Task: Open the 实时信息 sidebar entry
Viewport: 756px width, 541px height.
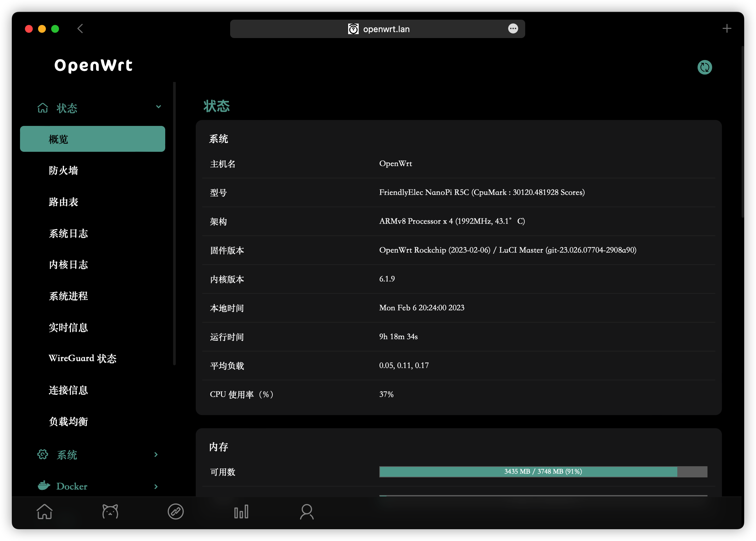Action: pyautogui.click(x=68, y=328)
